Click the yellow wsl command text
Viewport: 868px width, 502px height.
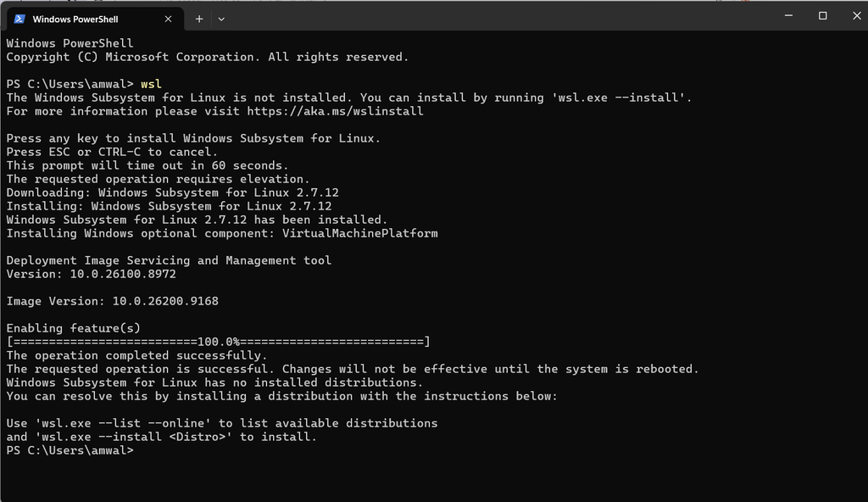(151, 84)
